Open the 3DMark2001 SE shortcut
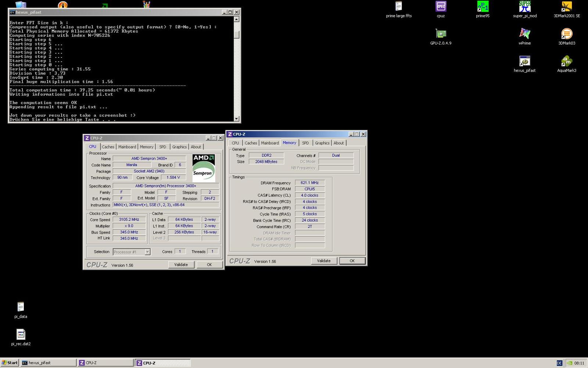Screen dimensions: 588x368 pyautogui.click(x=567, y=10)
